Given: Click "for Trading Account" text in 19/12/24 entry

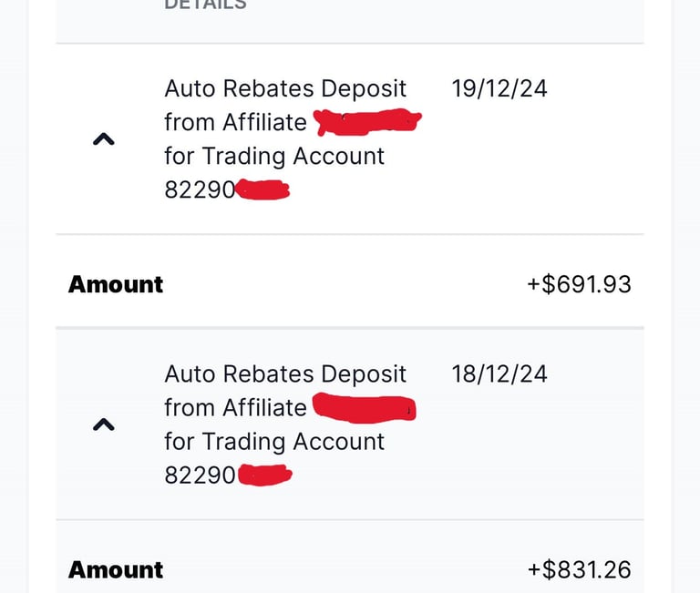Looking at the screenshot, I should pyautogui.click(x=274, y=157).
